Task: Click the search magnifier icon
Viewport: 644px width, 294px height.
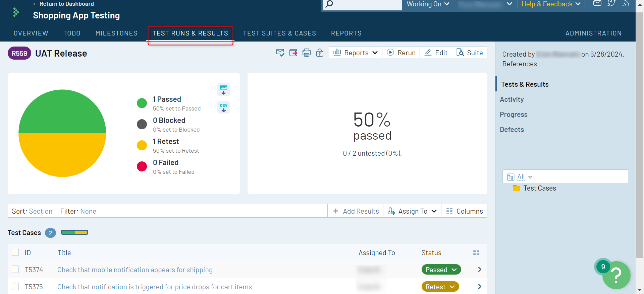Action: point(329,4)
